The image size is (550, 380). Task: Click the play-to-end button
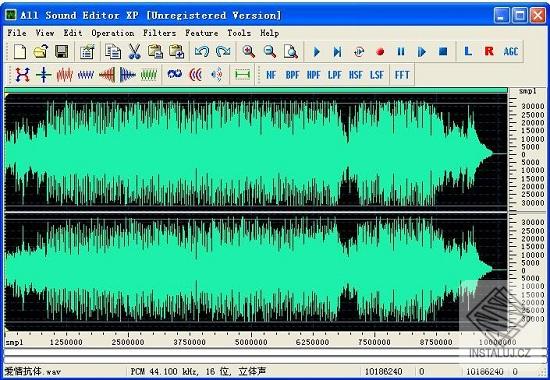(x=337, y=52)
